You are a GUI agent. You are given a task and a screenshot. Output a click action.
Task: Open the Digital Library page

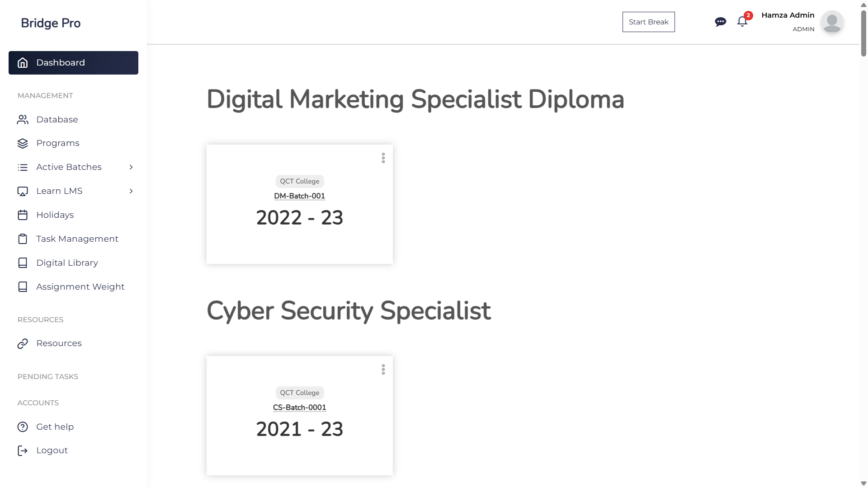pyautogui.click(x=67, y=263)
